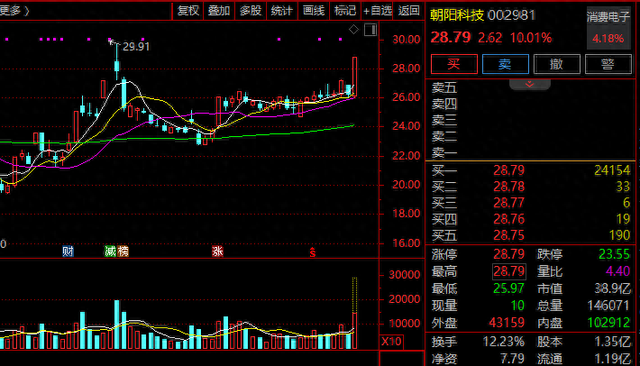Add stock via +自选 button
640x366 pixels.
377,11
